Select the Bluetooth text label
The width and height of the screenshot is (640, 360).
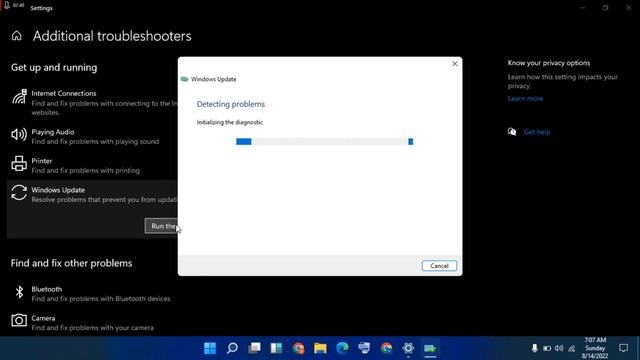[47, 289]
